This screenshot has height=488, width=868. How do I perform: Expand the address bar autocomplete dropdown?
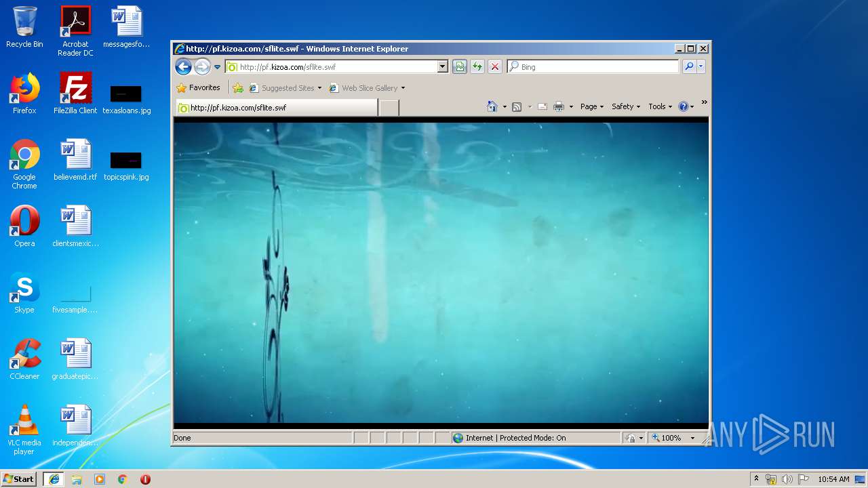443,66
